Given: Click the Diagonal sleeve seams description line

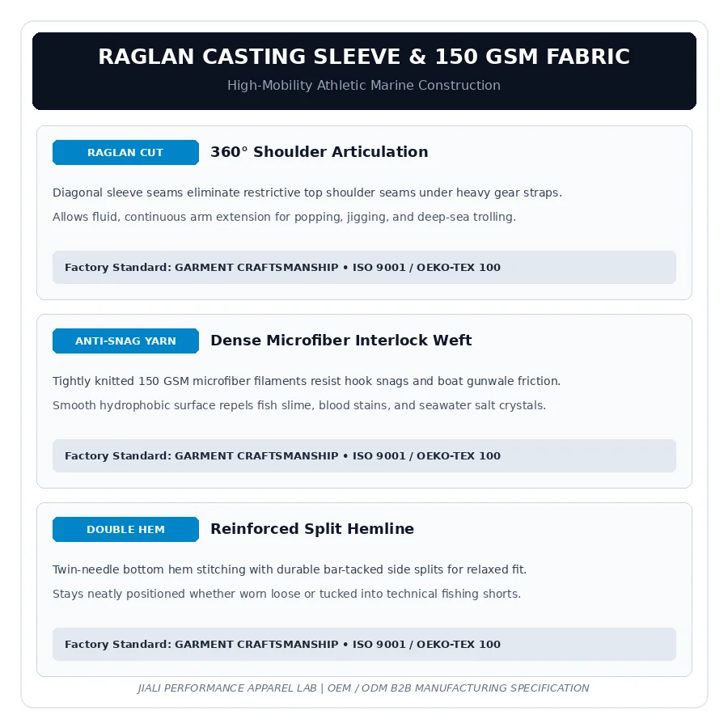Looking at the screenshot, I should 307,193.
